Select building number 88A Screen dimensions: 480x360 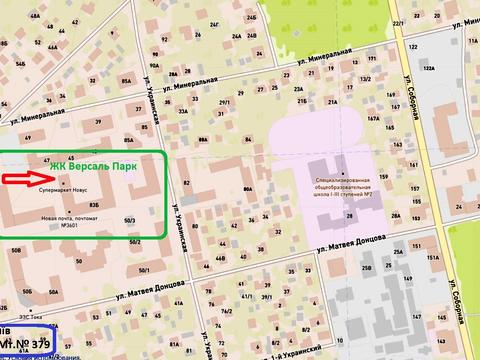(203, 140)
